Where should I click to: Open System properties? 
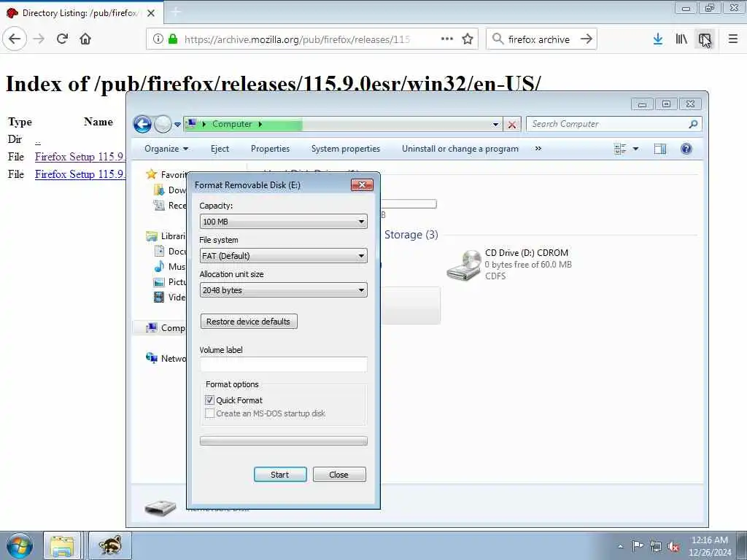coord(345,149)
